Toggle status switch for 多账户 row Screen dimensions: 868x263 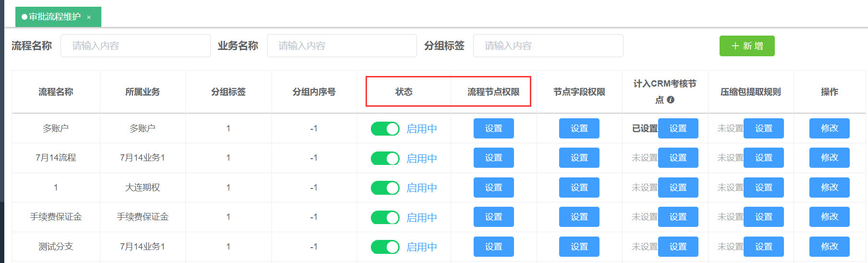385,128
